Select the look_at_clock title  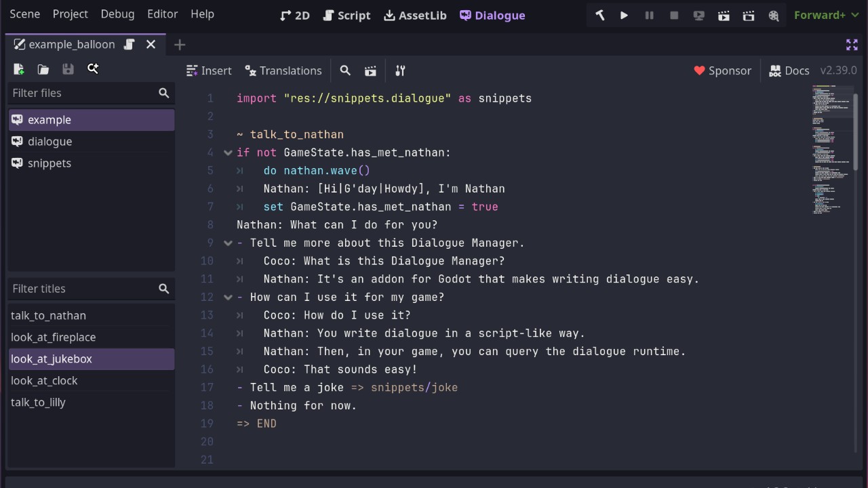point(44,380)
